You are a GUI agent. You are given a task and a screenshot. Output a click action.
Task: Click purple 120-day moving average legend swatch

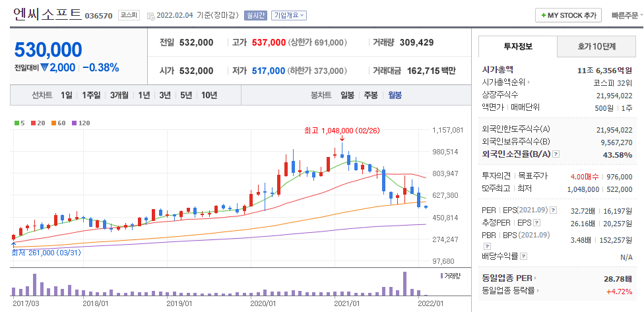click(x=74, y=123)
